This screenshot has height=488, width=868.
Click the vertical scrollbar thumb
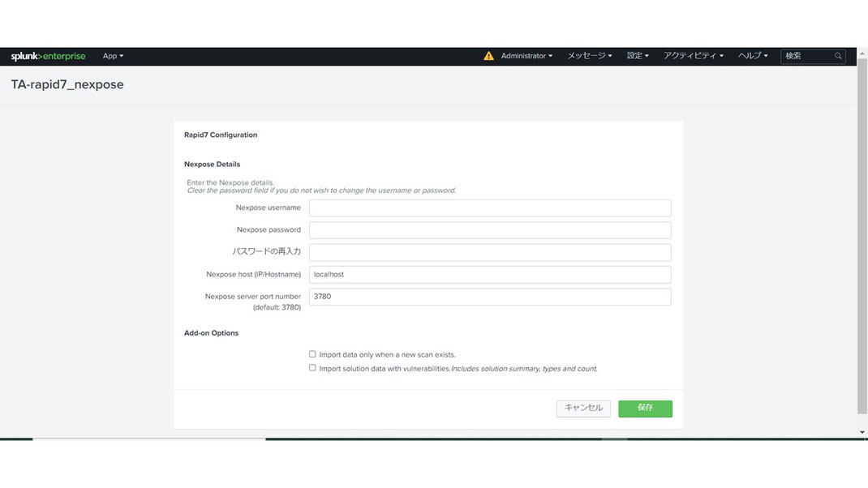tap(862, 235)
